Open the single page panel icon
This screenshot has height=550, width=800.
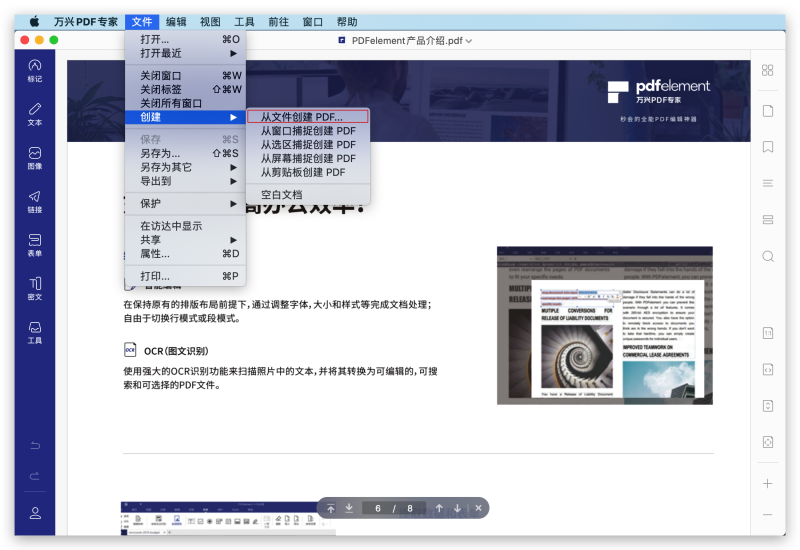pos(767,111)
